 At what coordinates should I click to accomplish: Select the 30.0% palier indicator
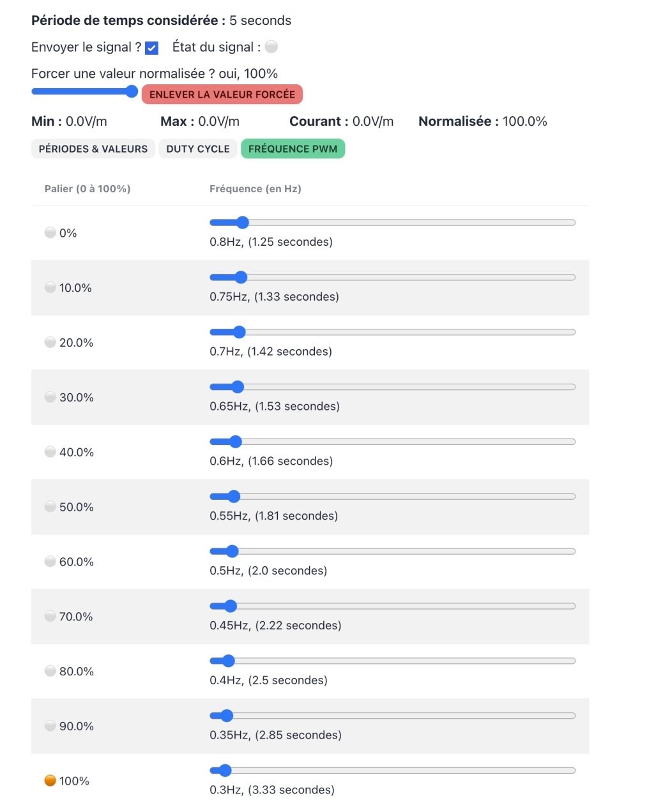[50, 397]
